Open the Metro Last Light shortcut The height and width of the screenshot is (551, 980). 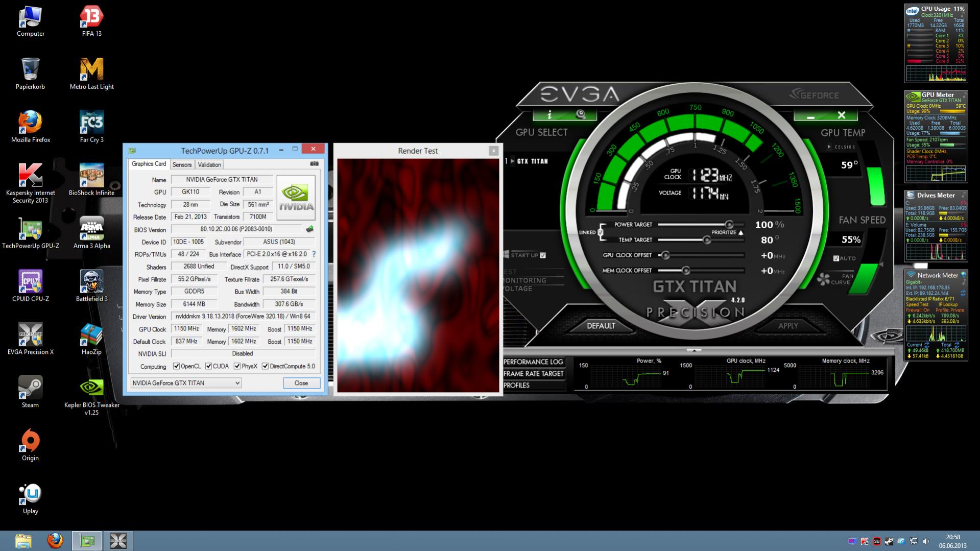[x=92, y=74]
